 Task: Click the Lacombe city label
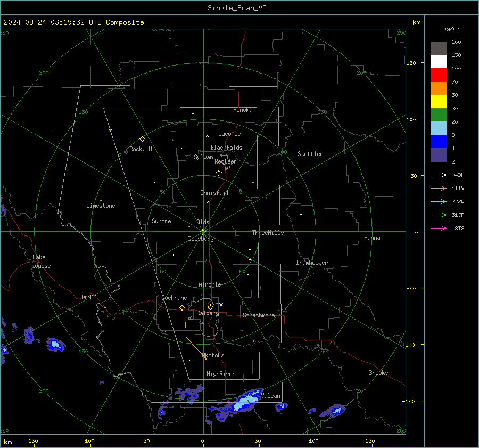[229, 134]
